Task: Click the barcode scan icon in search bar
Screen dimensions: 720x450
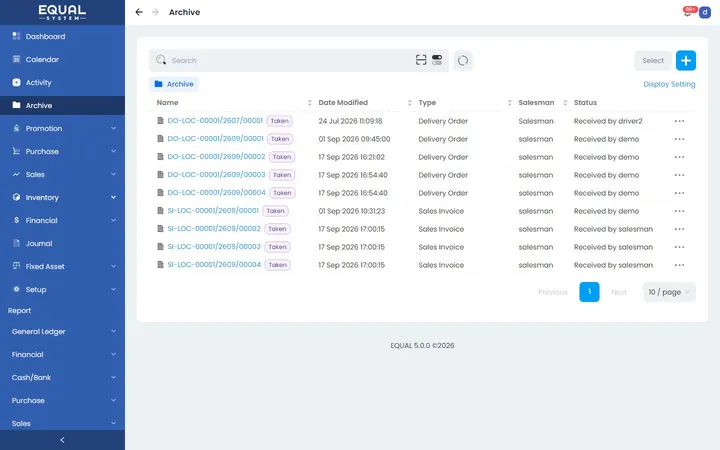Action: (421, 60)
